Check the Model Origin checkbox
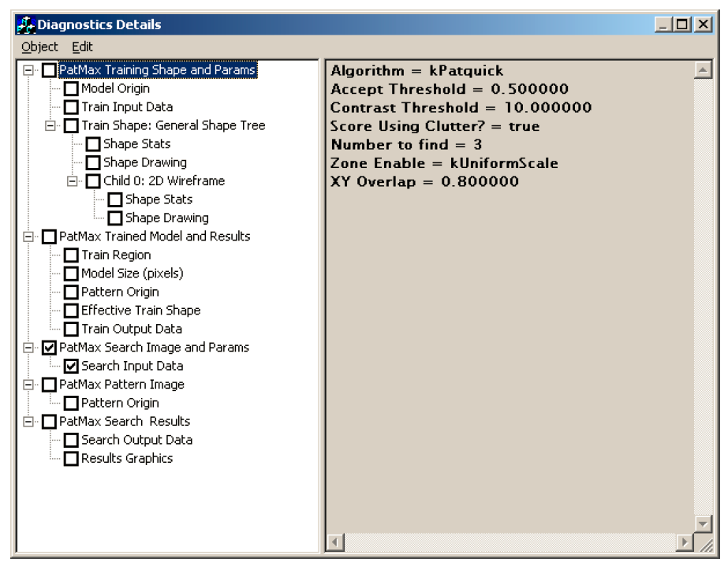This screenshot has height=566, width=728. click(71, 89)
